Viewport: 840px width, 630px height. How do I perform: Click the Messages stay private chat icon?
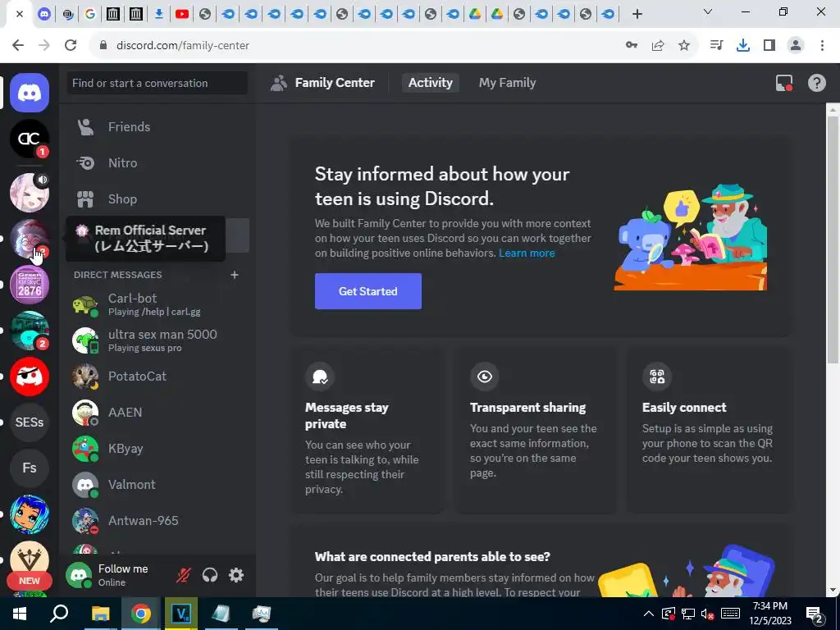click(320, 377)
